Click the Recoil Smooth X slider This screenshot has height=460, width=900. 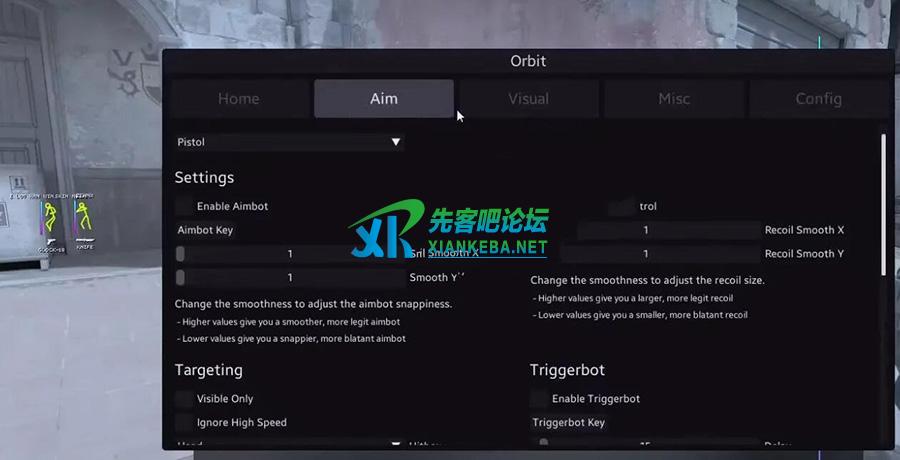pos(669,230)
